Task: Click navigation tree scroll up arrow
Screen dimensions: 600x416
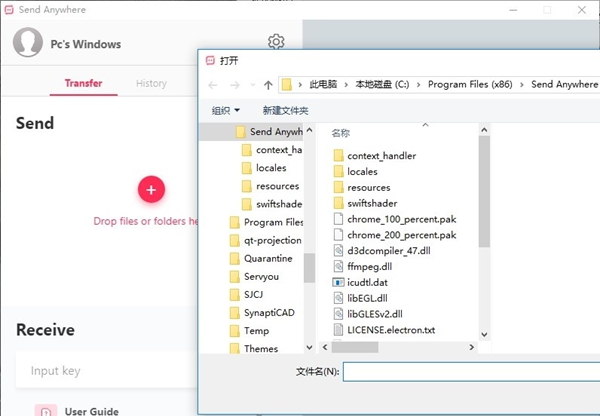Action: point(310,131)
